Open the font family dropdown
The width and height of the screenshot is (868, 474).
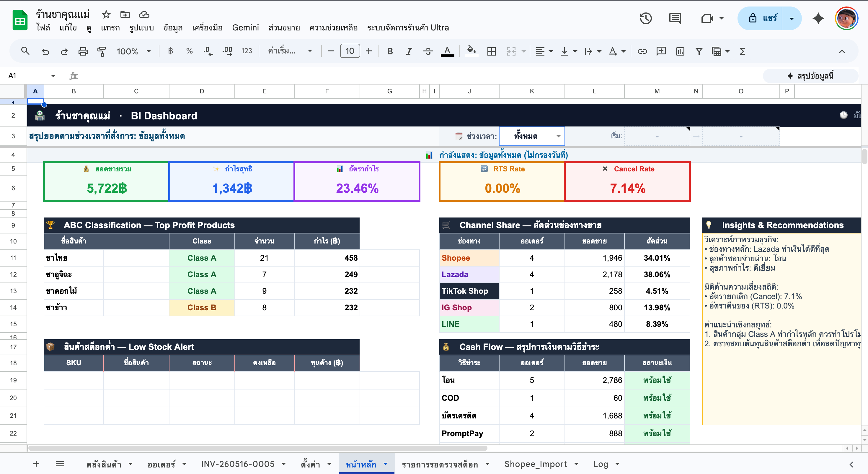pyautogui.click(x=290, y=51)
